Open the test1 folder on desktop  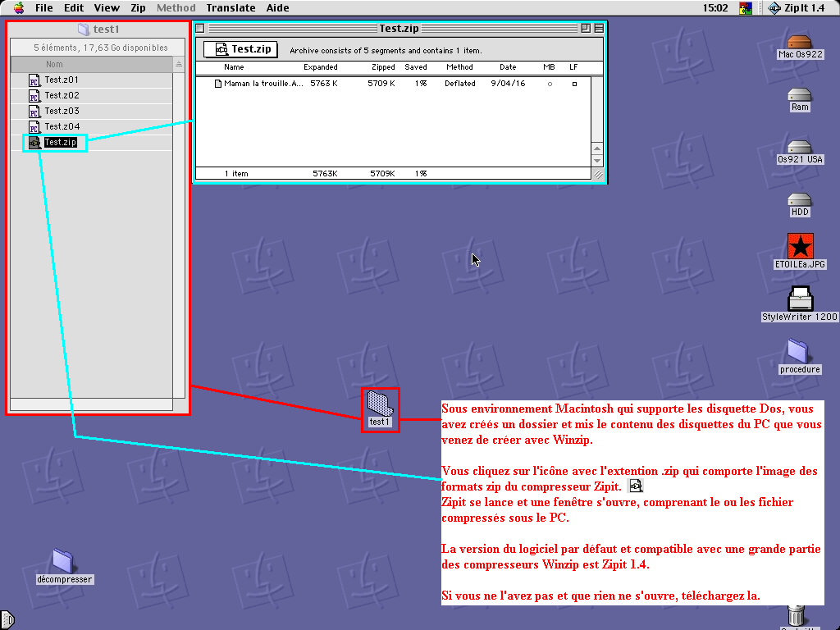pos(380,404)
